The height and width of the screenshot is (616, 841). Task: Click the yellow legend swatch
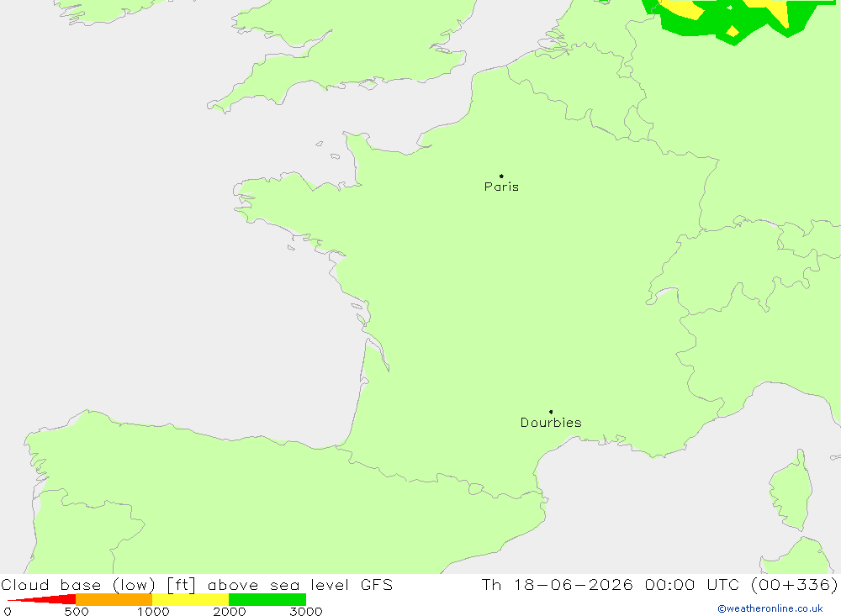190,599
